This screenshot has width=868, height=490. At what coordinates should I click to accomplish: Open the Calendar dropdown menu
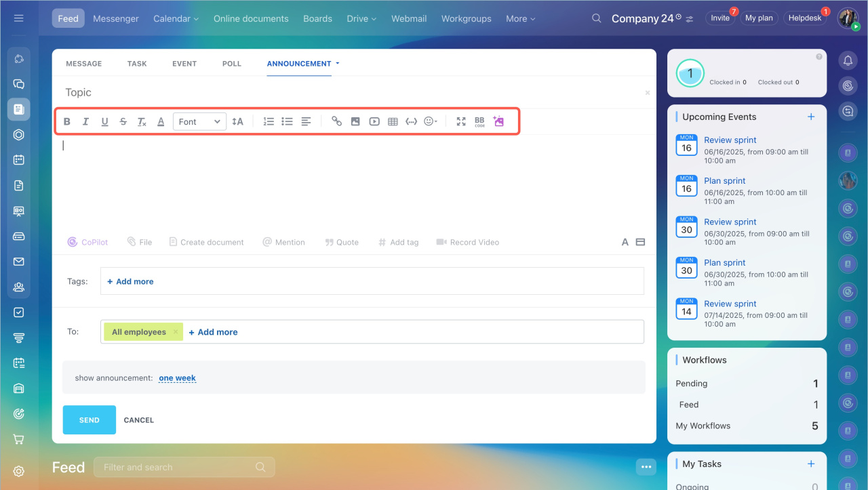(176, 18)
